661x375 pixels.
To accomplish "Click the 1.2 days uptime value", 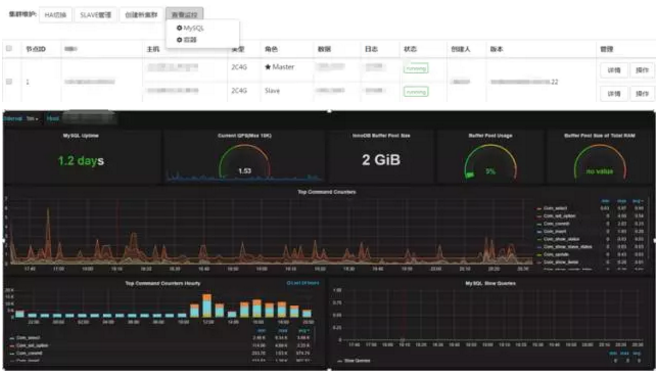I will pos(81,161).
